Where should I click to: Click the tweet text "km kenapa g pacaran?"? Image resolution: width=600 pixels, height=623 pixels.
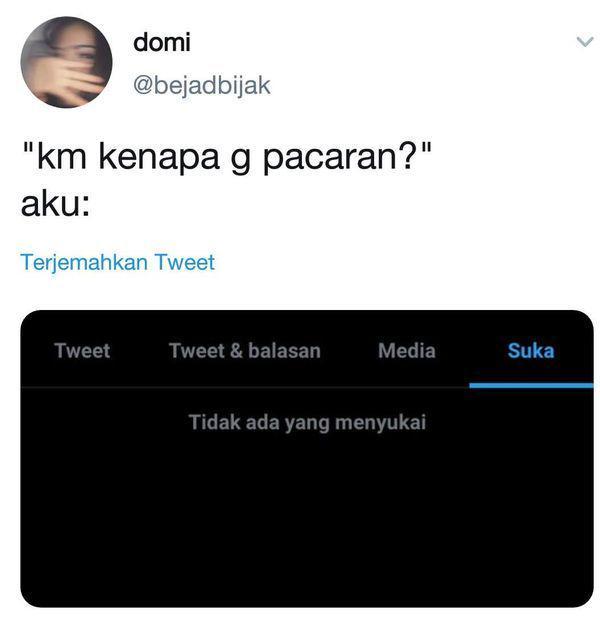[x=226, y=156]
